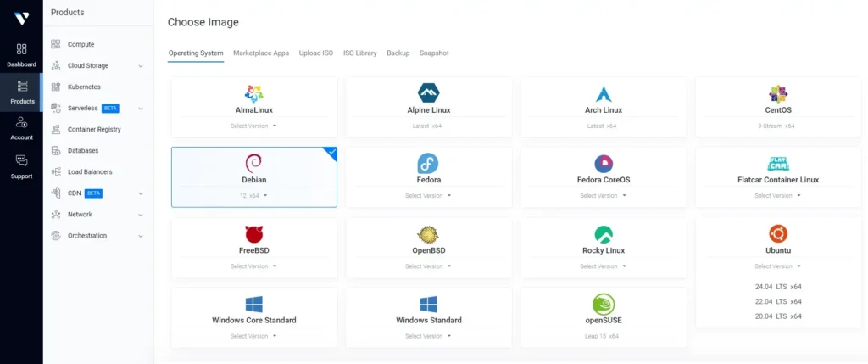This screenshot has height=364, width=868.
Task: Open Debian 12 x64 version dropdown
Action: click(x=253, y=195)
